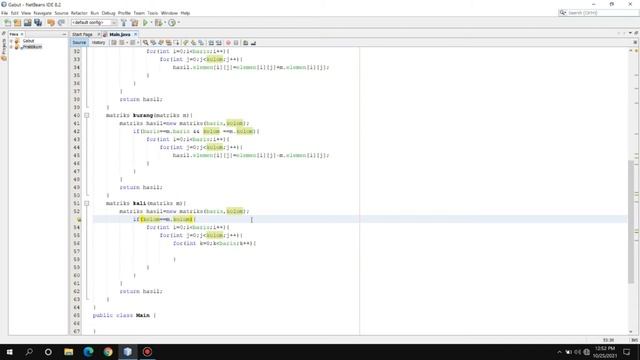Viewport: 640px width, 360px height.
Task: Toggle Highlight Search in editor toolbar
Action: (x=169, y=42)
